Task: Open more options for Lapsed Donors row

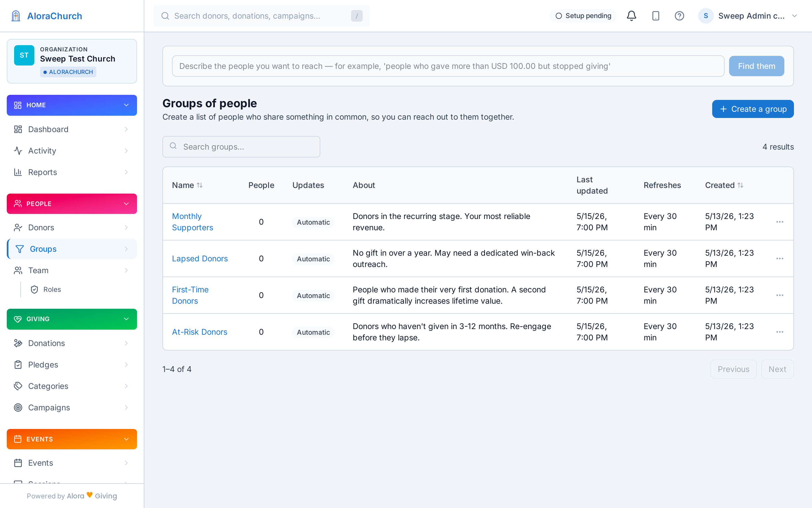Action: coord(780,258)
